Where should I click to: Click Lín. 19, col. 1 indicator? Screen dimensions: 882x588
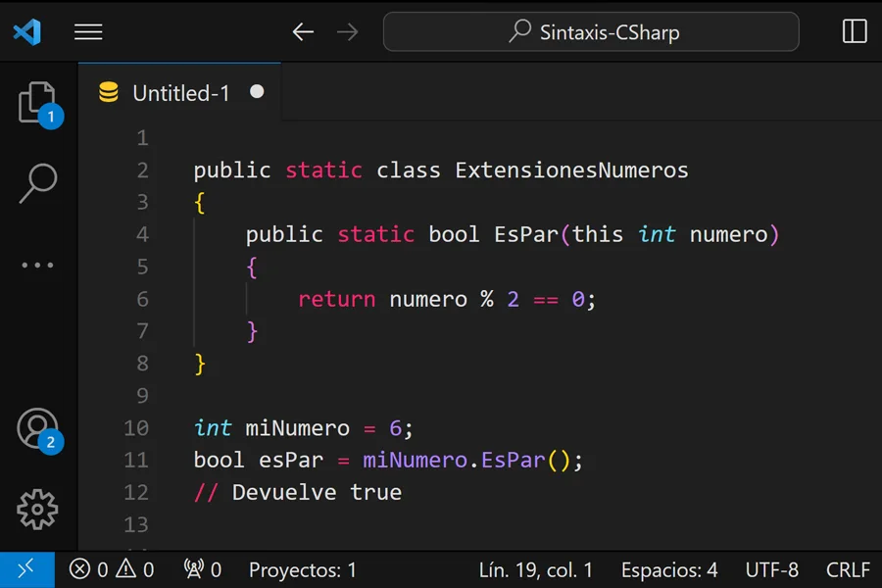(535, 570)
